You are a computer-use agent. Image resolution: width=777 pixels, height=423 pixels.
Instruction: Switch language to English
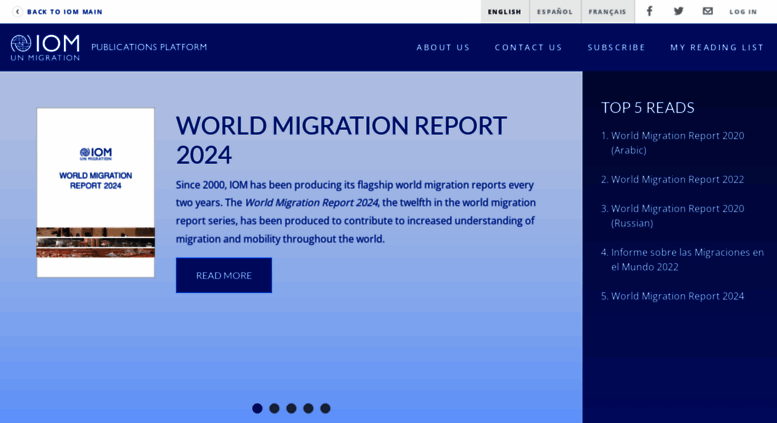pyautogui.click(x=504, y=11)
